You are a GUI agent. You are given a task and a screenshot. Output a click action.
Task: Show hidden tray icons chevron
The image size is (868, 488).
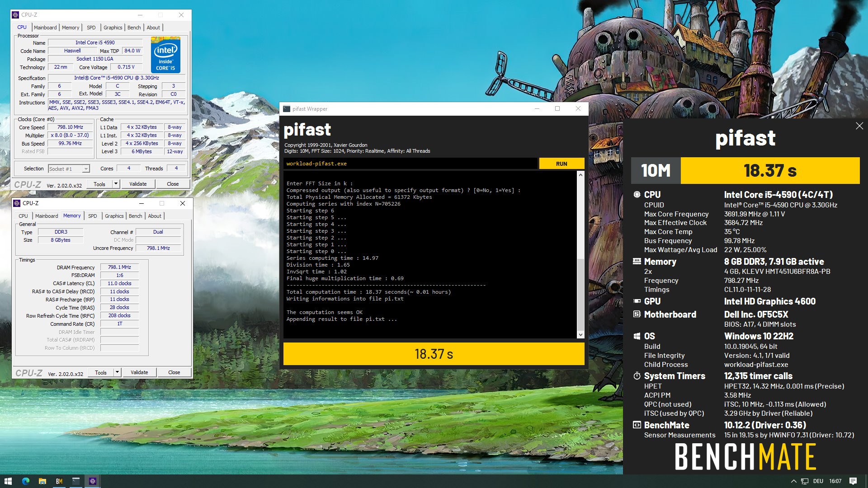point(793,481)
